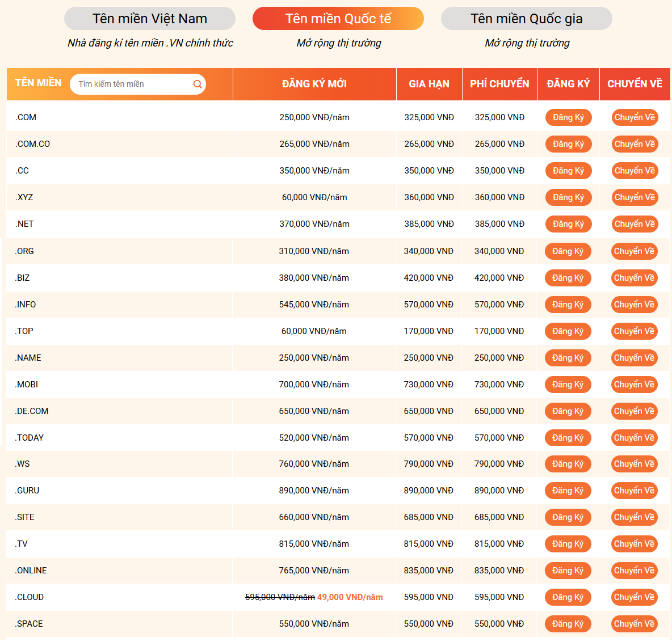672x642 pixels.
Task: Register a .NET domain
Action: click(x=568, y=224)
